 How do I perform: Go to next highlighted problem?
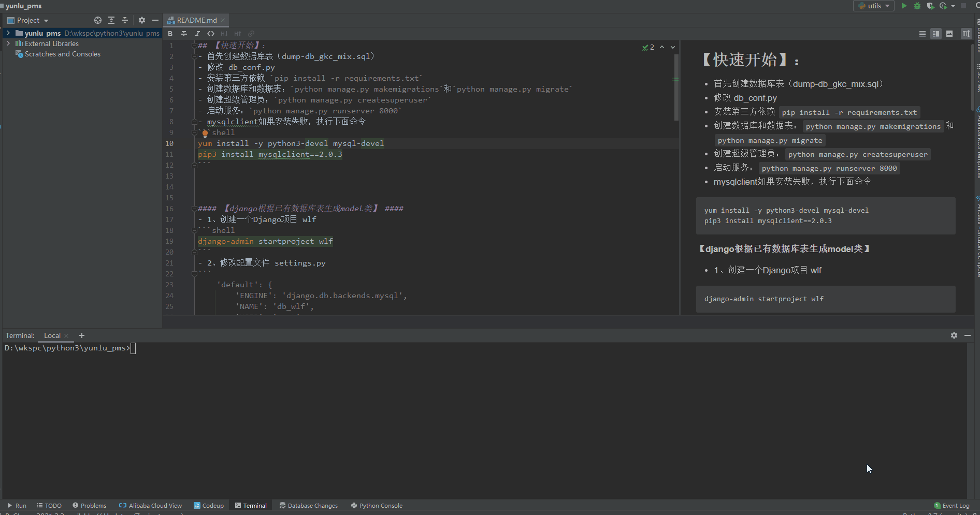pos(673,47)
